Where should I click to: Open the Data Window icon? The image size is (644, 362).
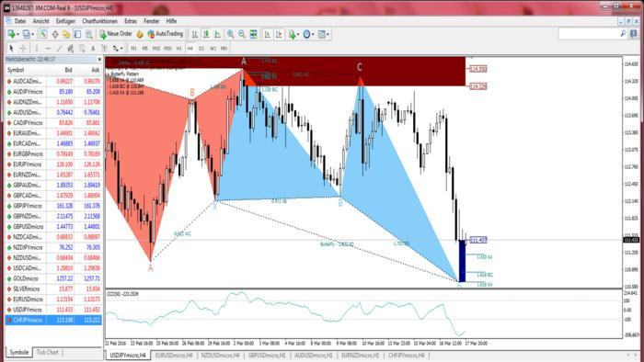[55, 34]
